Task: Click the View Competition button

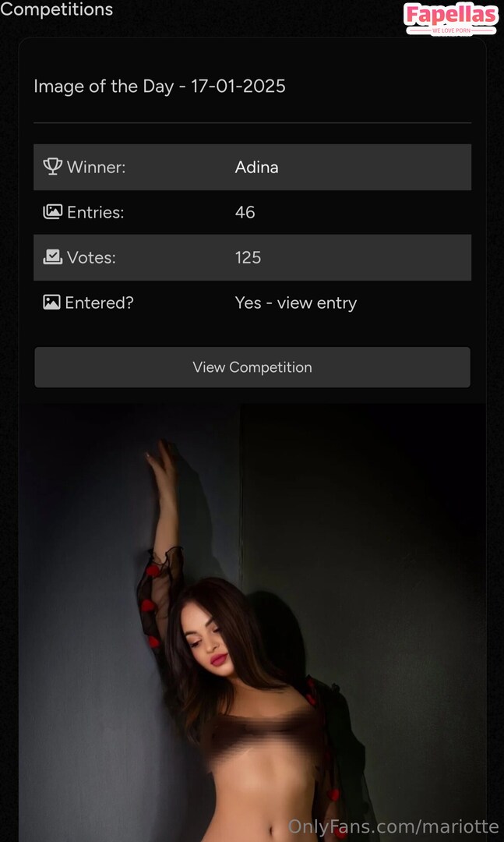Action: tap(252, 367)
